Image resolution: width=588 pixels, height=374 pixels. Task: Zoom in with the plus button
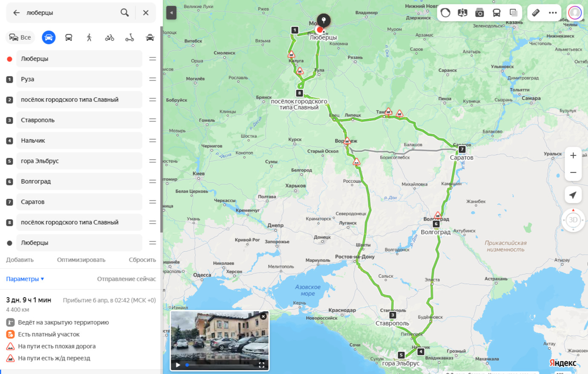tap(573, 155)
